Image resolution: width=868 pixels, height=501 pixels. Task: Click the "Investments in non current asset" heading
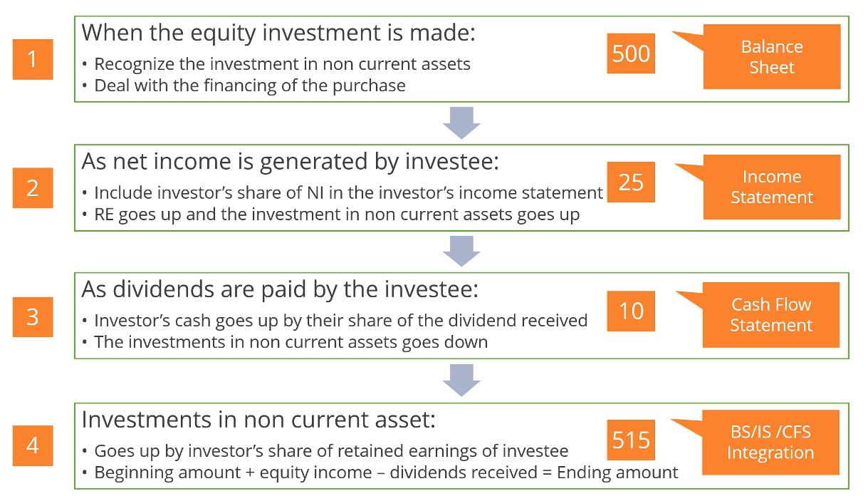258,419
